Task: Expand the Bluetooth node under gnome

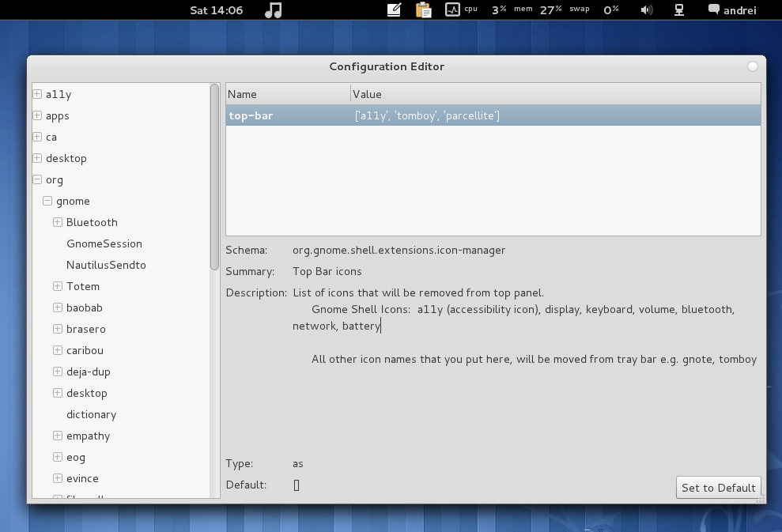Action: click(x=57, y=222)
